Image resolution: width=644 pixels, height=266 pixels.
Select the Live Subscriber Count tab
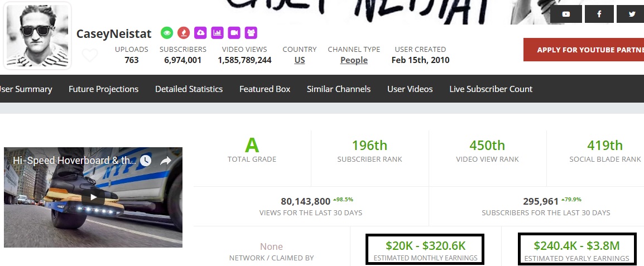(x=491, y=89)
